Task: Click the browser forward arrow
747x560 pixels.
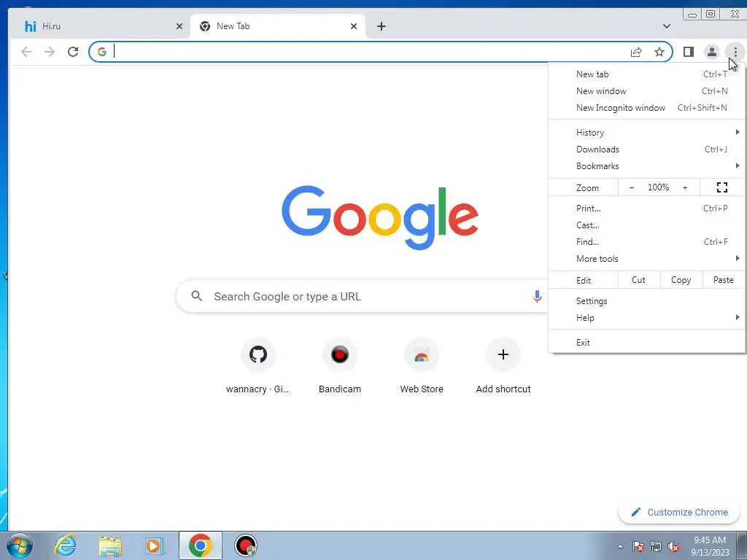Action: tap(50, 52)
